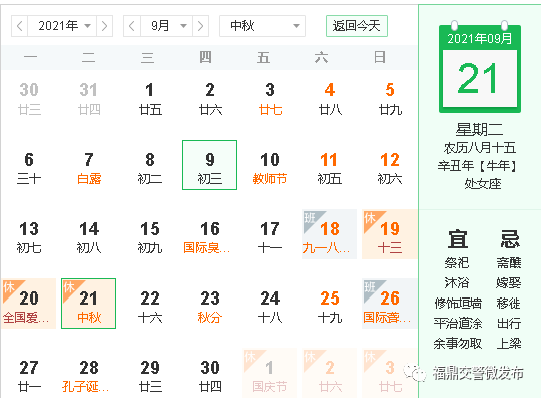Select September 6 (三十) date
Image resolution: width=541 pixels, height=398 pixels.
(x=29, y=168)
